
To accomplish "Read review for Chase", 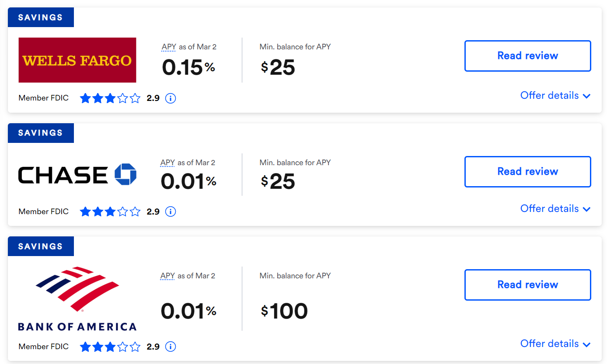I will tap(527, 171).
